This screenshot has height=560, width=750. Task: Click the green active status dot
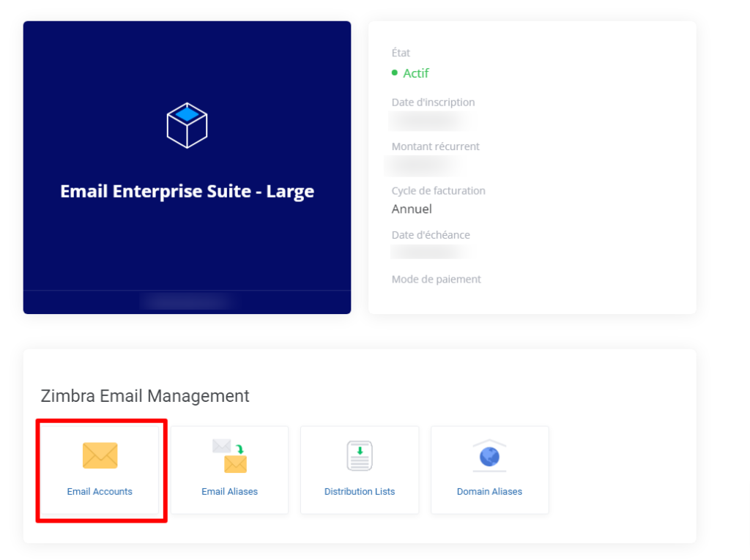(x=395, y=73)
